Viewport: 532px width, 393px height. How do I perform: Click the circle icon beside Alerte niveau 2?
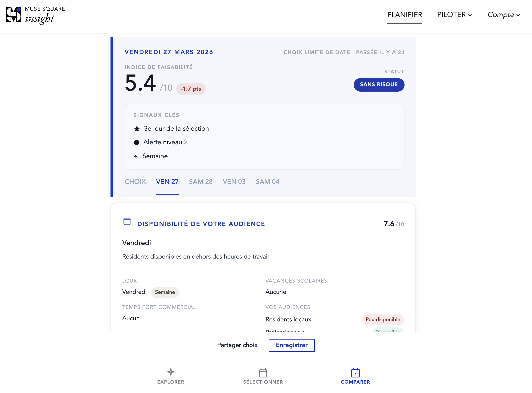click(x=137, y=142)
